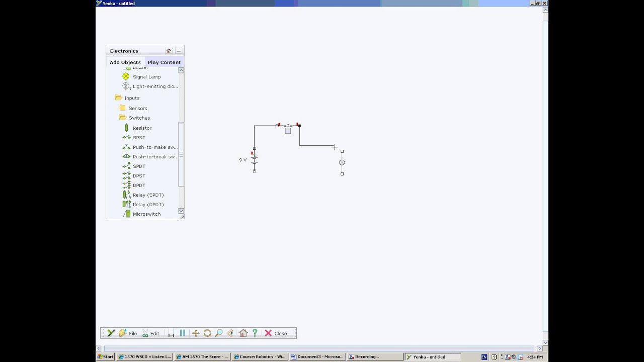
Task: Click the signal lamp symbol in circuit
Action: click(x=342, y=162)
